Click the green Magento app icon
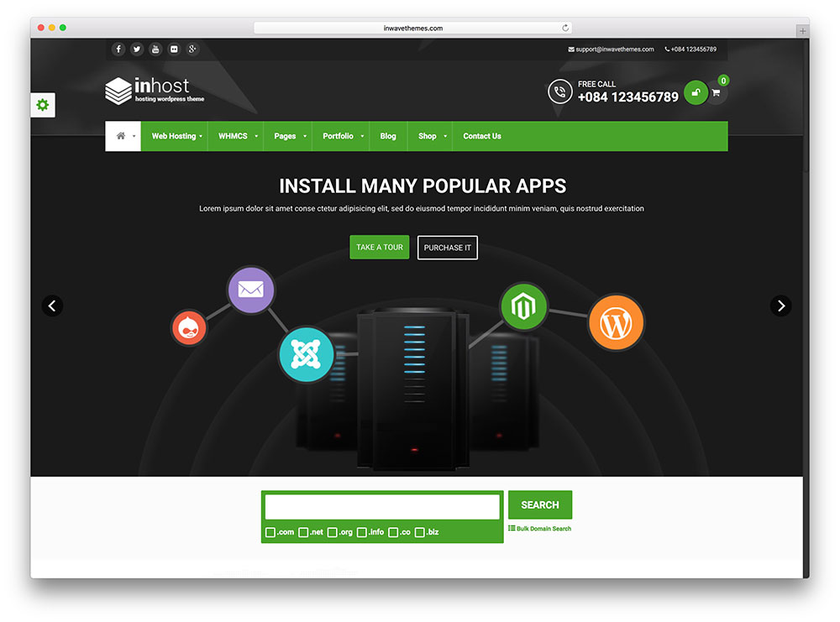This screenshot has width=840, height=622. pos(523,307)
